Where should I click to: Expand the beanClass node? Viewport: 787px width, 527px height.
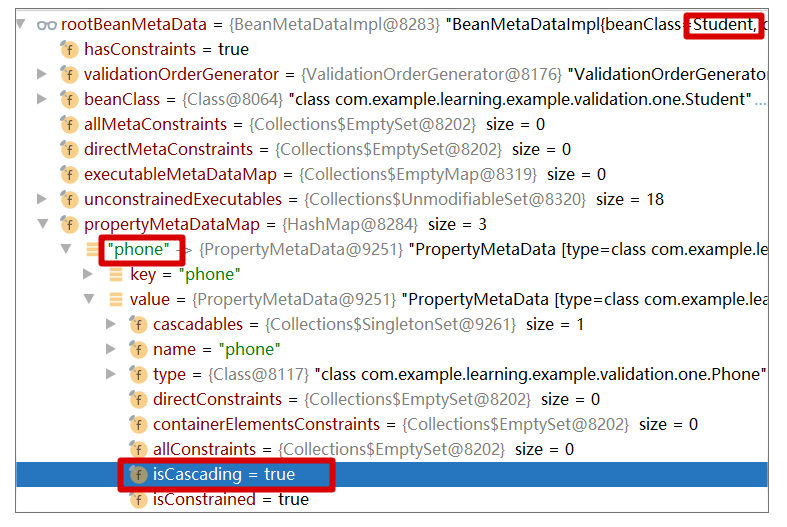click(42, 99)
